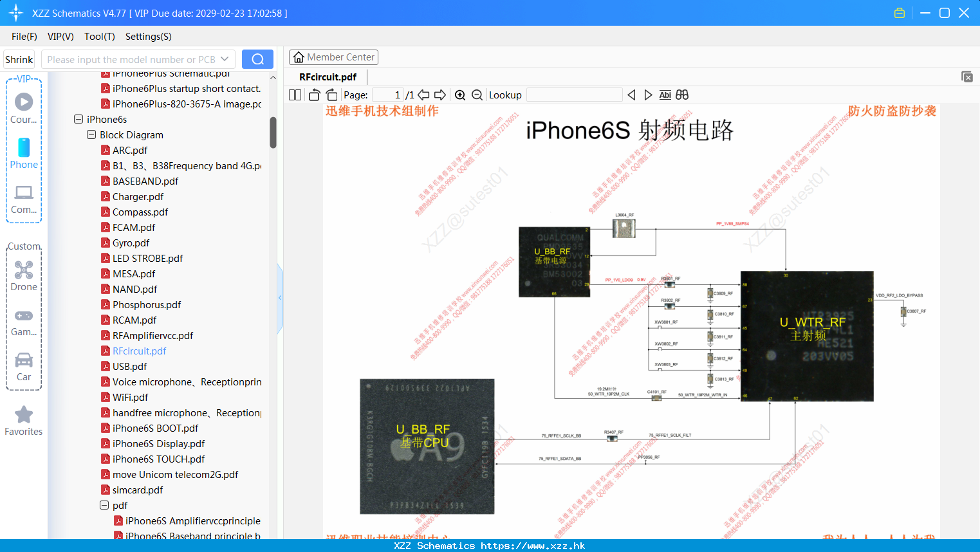Open iPhone6S Display.pdf in the tree
Screen dimensions: 980x552
tap(158, 443)
